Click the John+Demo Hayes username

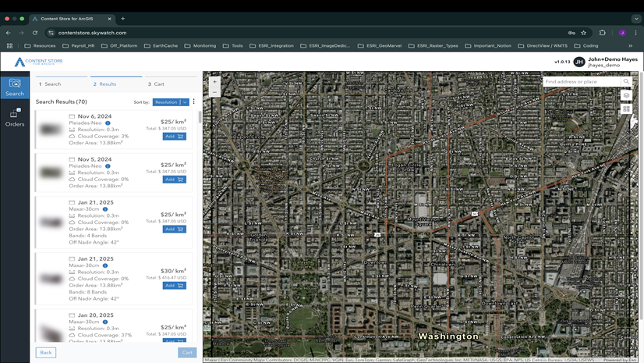point(612,59)
